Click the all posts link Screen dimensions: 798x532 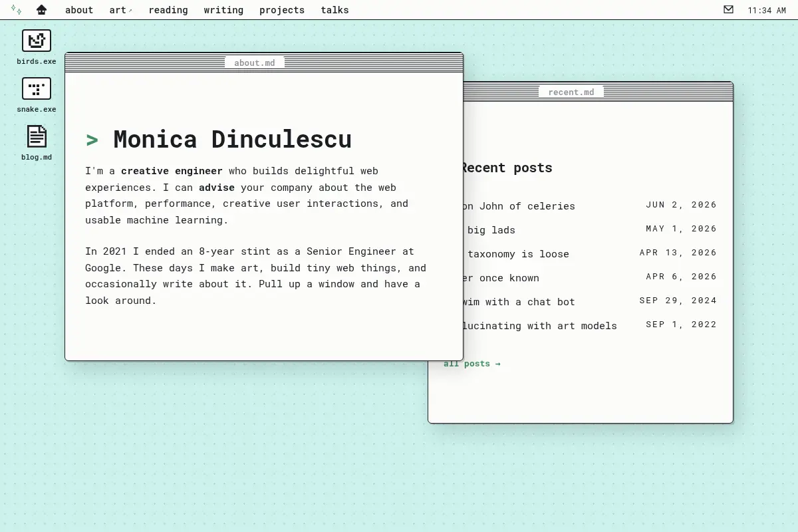coord(471,364)
